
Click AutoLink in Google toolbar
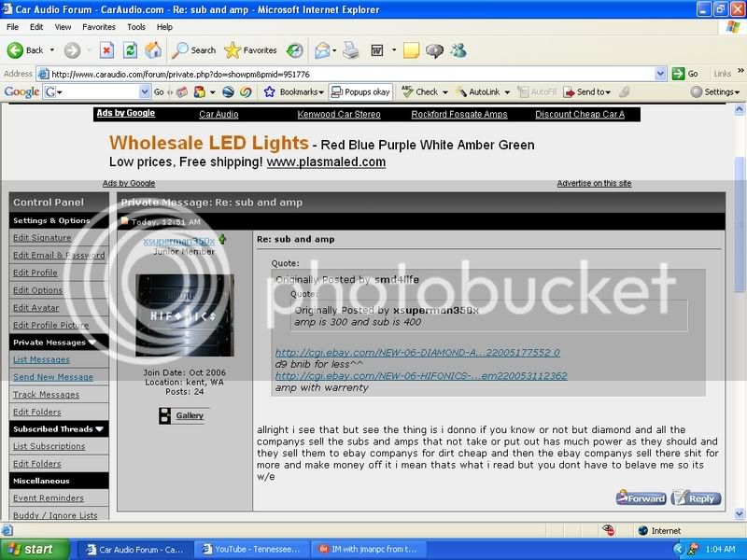[478, 91]
